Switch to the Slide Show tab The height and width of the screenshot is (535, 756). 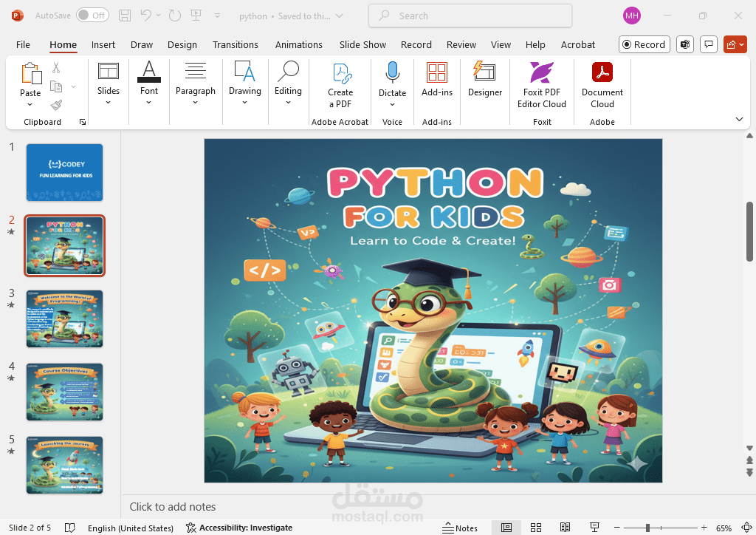tap(362, 44)
